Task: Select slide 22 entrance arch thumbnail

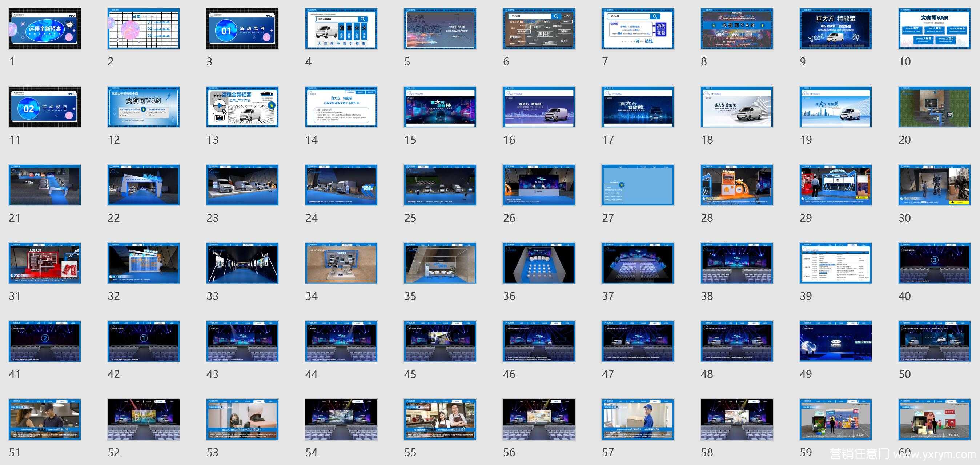Action: coord(144,185)
